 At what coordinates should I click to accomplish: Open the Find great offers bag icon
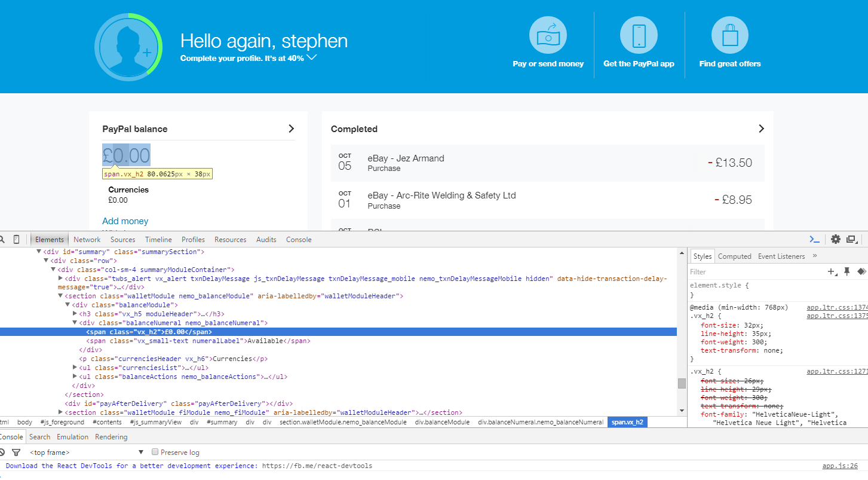(x=730, y=35)
